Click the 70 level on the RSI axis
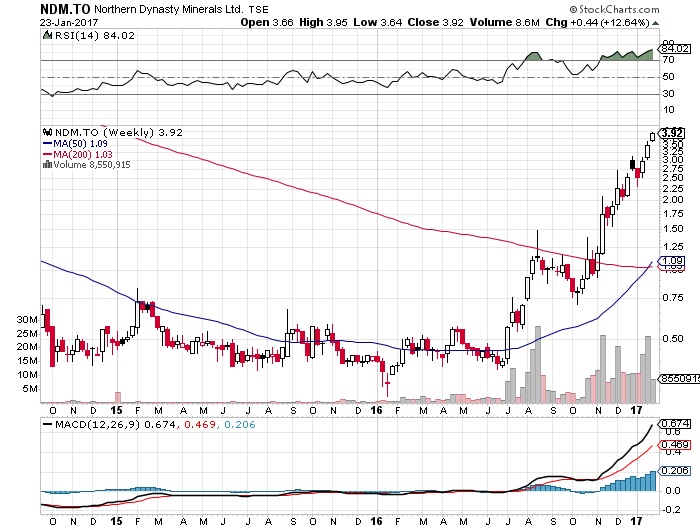Screen dimensions: 700x530 coord(668,60)
